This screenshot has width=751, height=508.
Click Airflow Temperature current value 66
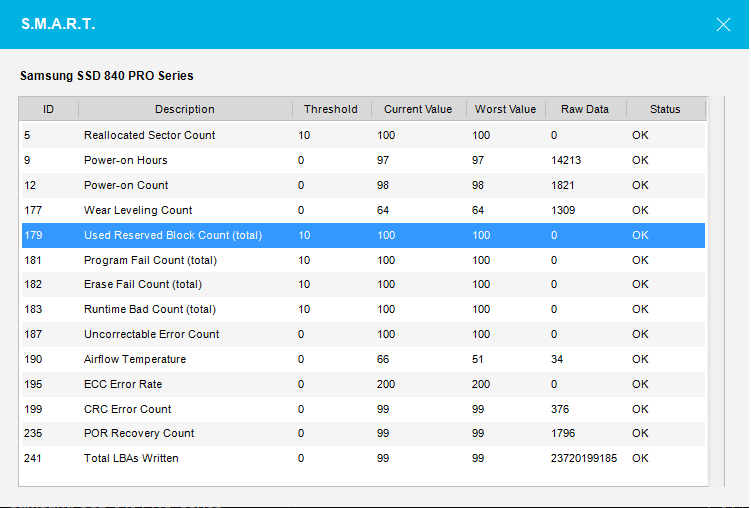(383, 359)
